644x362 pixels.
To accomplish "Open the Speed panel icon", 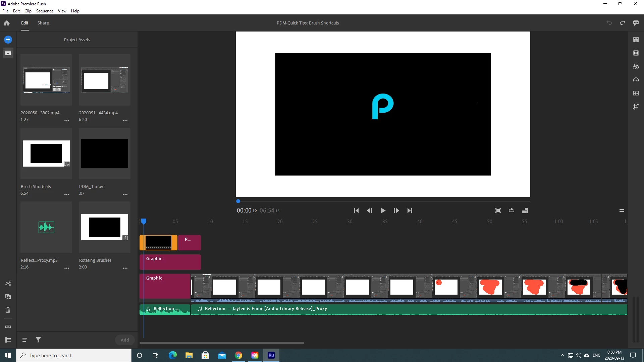I will [x=636, y=80].
